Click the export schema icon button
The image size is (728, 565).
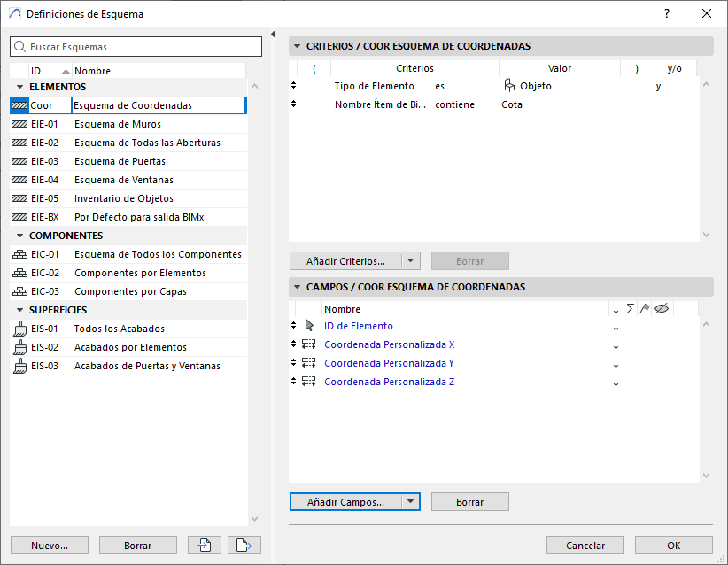244,546
